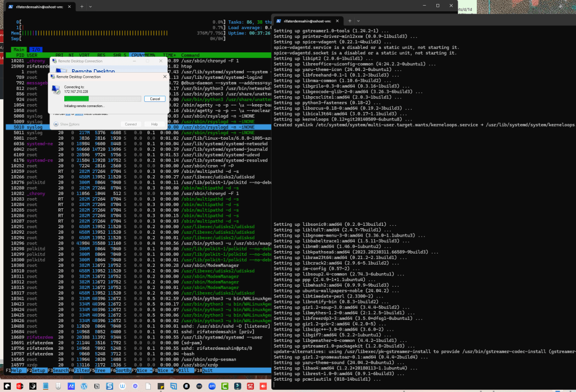Switch to htop's Main tab
The height and width of the screenshot is (392, 576).
[x=19, y=50]
